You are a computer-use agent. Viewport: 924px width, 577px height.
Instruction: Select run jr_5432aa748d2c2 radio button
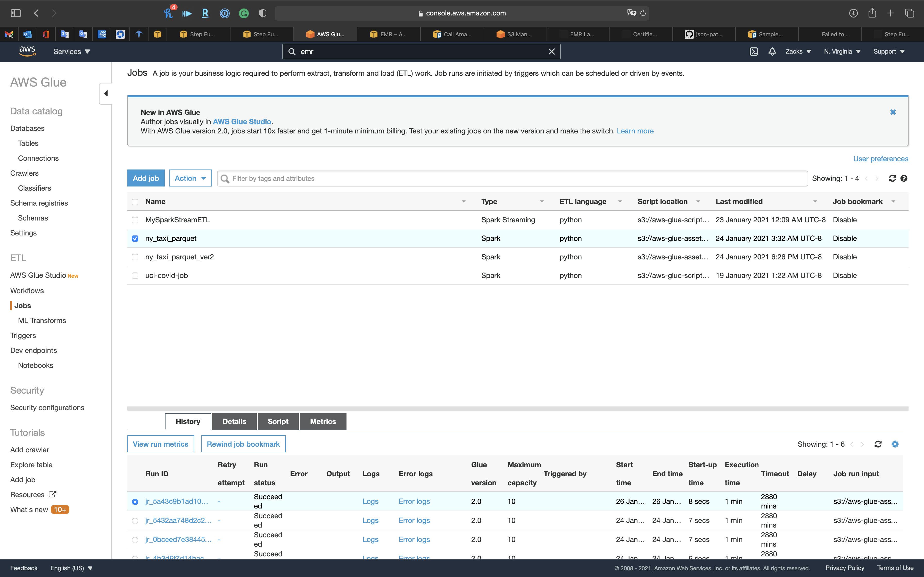click(x=135, y=521)
